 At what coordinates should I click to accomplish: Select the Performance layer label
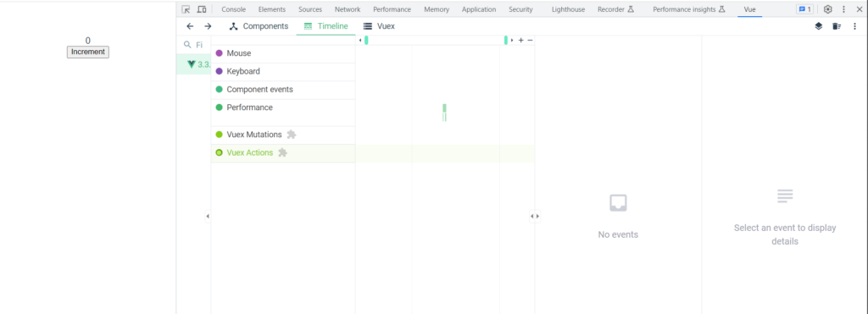(250, 107)
